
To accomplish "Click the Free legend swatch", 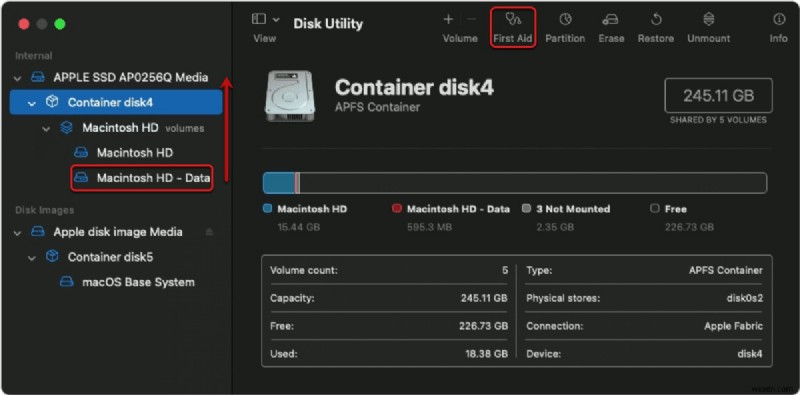I will point(655,209).
